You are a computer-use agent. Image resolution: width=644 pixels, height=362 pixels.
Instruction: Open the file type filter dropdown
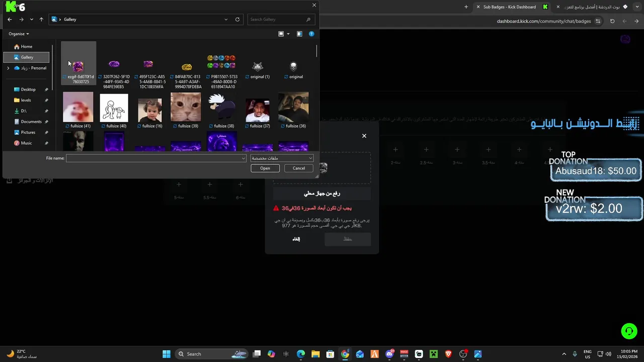282,158
